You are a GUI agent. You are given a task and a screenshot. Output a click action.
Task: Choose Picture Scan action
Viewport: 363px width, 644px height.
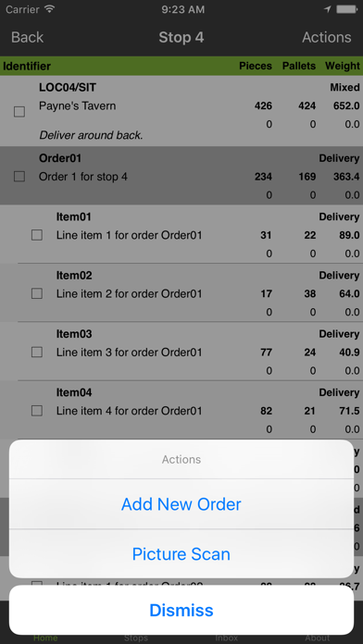(181, 554)
